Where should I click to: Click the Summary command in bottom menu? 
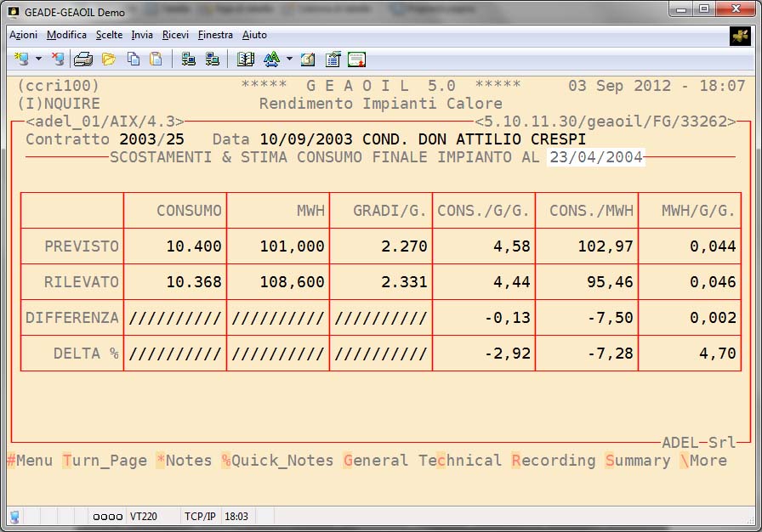[x=638, y=461]
